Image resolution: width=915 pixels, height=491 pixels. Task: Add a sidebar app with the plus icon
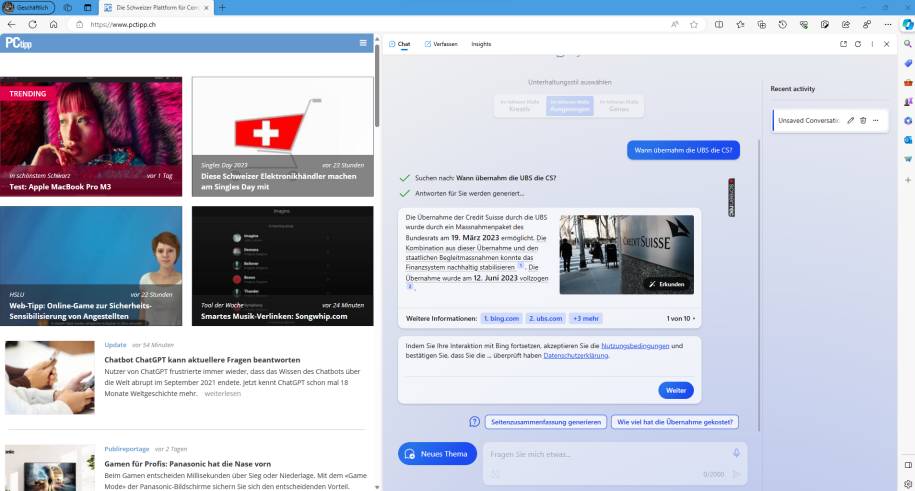(907, 180)
